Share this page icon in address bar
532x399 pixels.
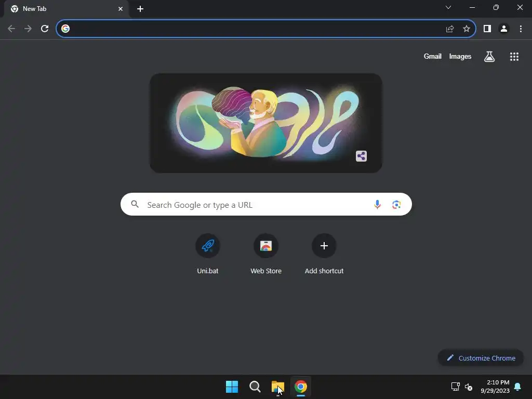tap(450, 29)
